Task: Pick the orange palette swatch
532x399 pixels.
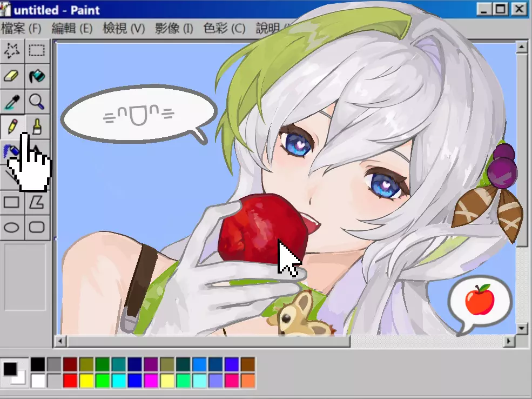Action: click(x=248, y=381)
